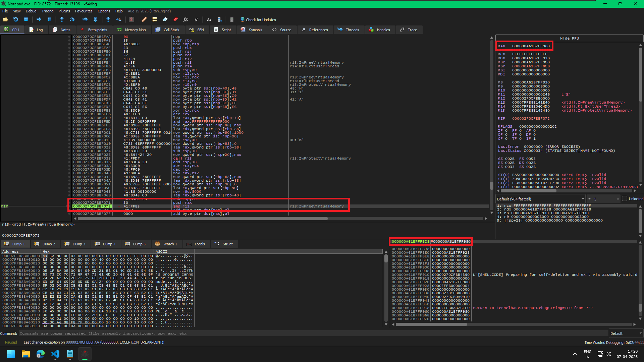Open Visual Studio Code from taskbar
644x362 pixels.
point(55,354)
